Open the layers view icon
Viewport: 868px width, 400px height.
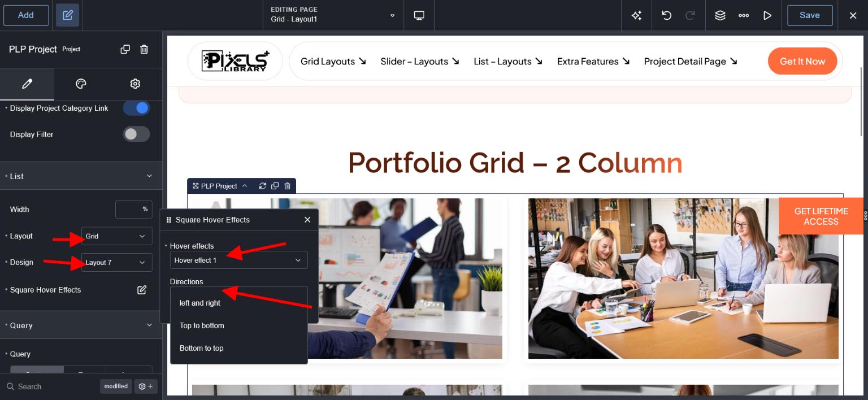tap(720, 15)
